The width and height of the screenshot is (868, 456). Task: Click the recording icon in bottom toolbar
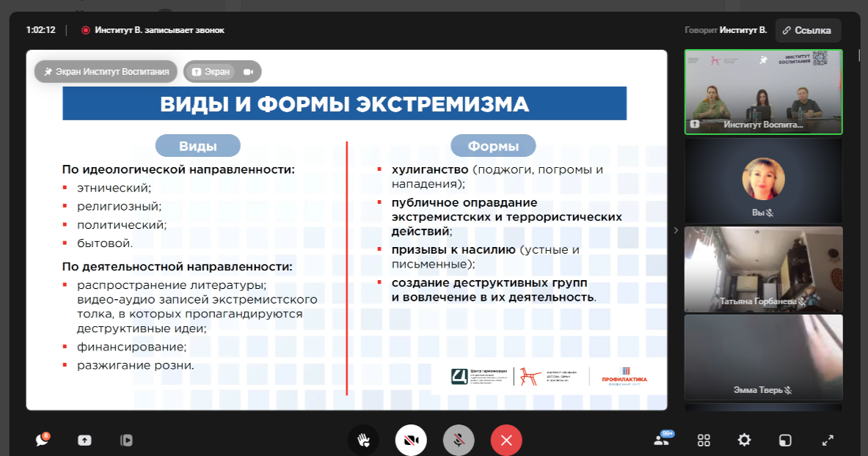tap(126, 440)
